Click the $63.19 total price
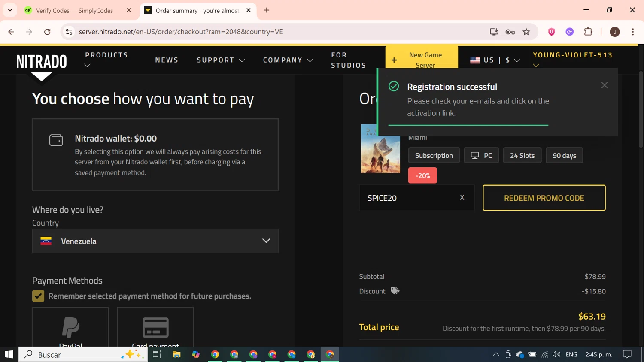 [592, 316]
